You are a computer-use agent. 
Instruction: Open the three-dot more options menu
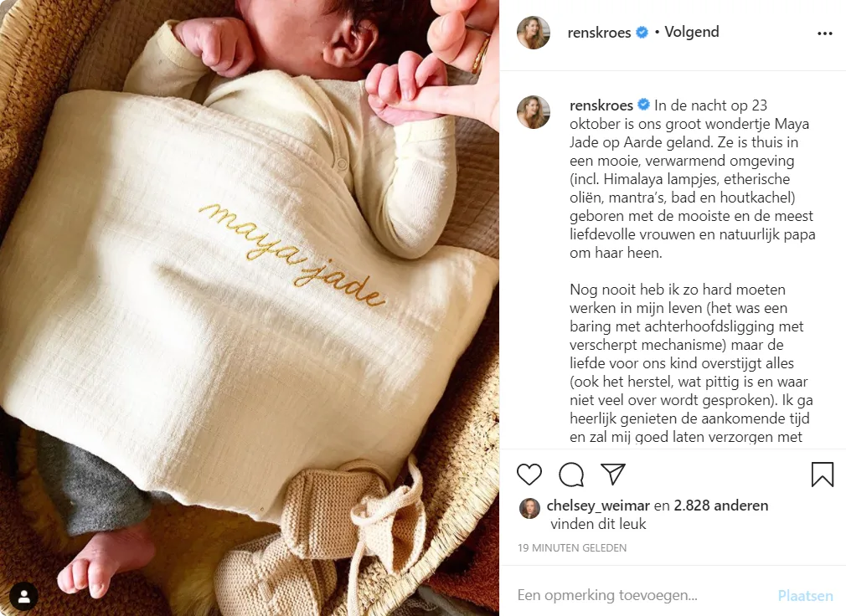[825, 33]
